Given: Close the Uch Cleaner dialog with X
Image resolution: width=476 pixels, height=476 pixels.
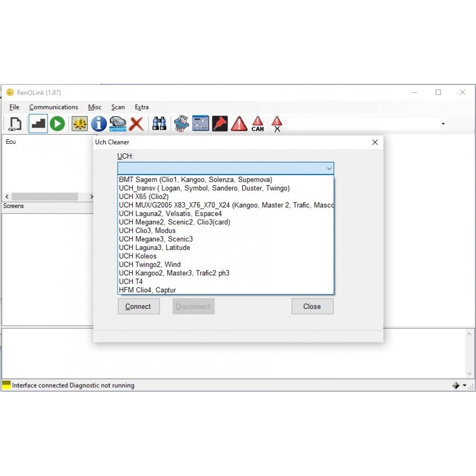Looking at the screenshot, I should click(375, 142).
